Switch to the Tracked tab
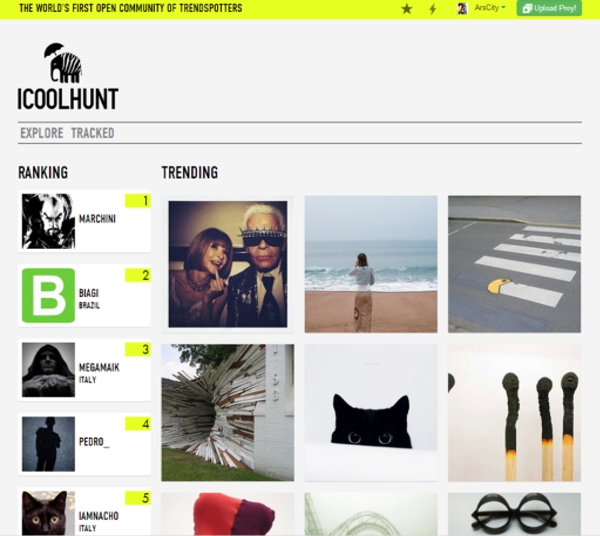 coord(93,133)
